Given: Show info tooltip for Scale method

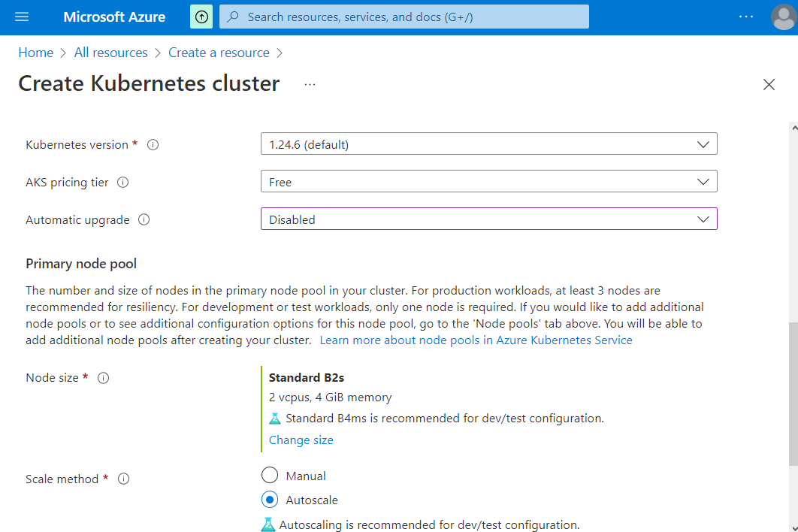Looking at the screenshot, I should pyautogui.click(x=124, y=479).
